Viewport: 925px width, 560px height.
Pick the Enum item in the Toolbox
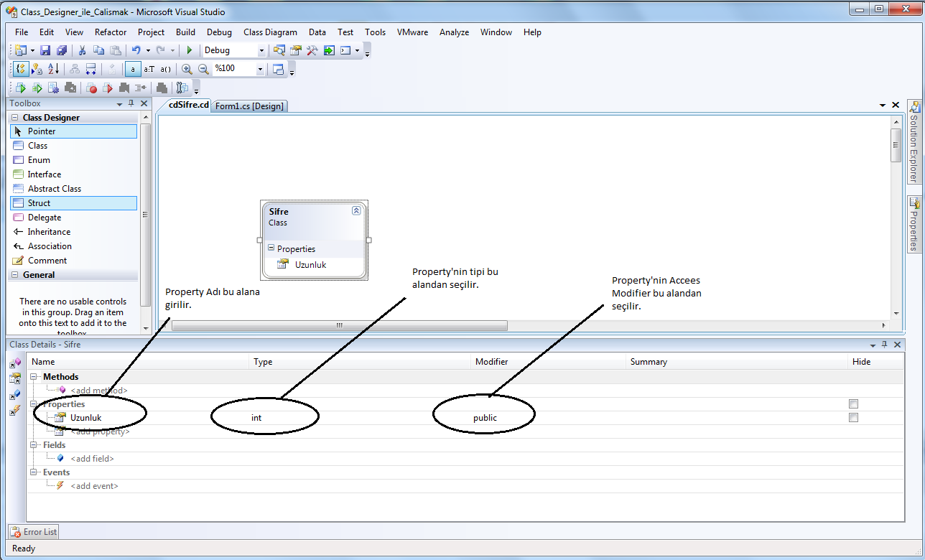point(73,160)
